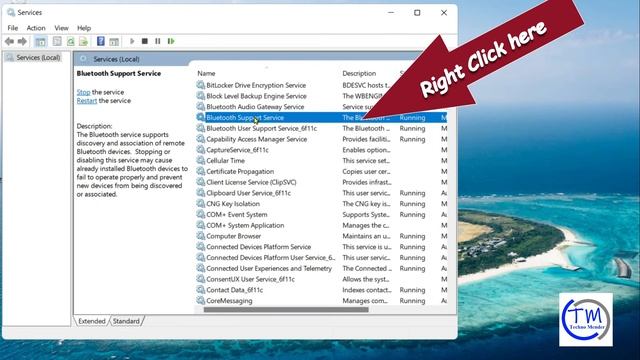640x360 pixels.
Task: Click the gear icon beside Cellular Time
Action: tap(200, 160)
